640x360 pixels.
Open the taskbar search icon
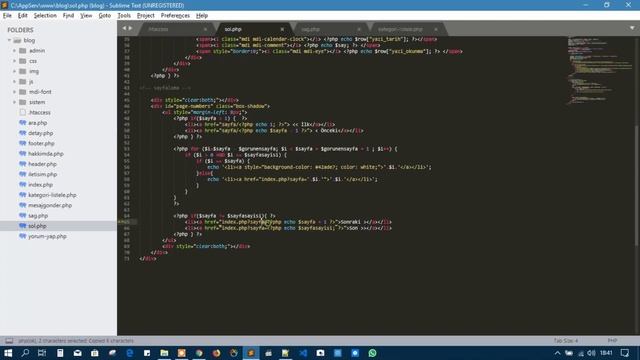(x=25, y=353)
